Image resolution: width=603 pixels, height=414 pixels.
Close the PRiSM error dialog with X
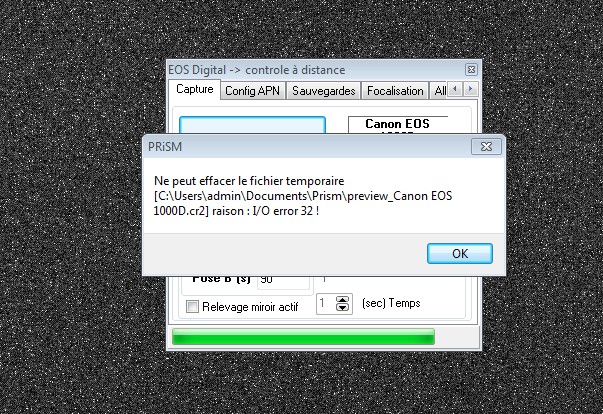click(x=486, y=146)
